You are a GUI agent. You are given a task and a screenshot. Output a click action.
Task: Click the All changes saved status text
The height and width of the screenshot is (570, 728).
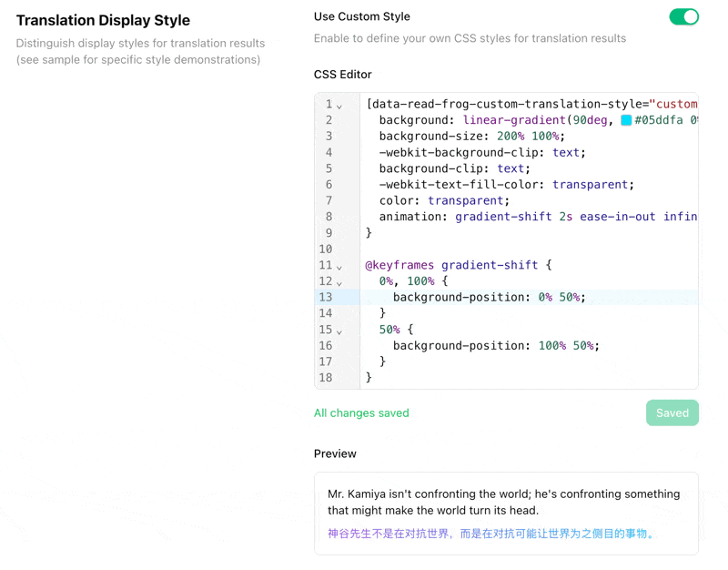pos(361,412)
